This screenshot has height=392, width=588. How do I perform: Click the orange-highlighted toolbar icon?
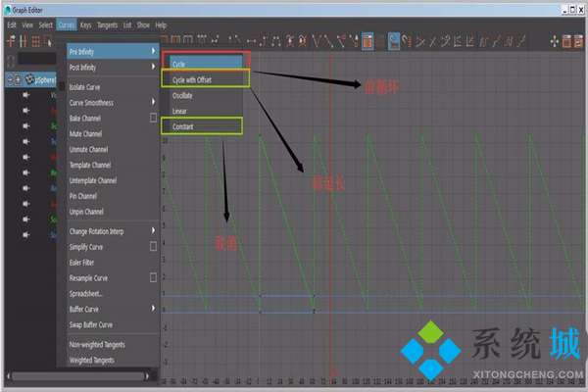[x=367, y=41]
